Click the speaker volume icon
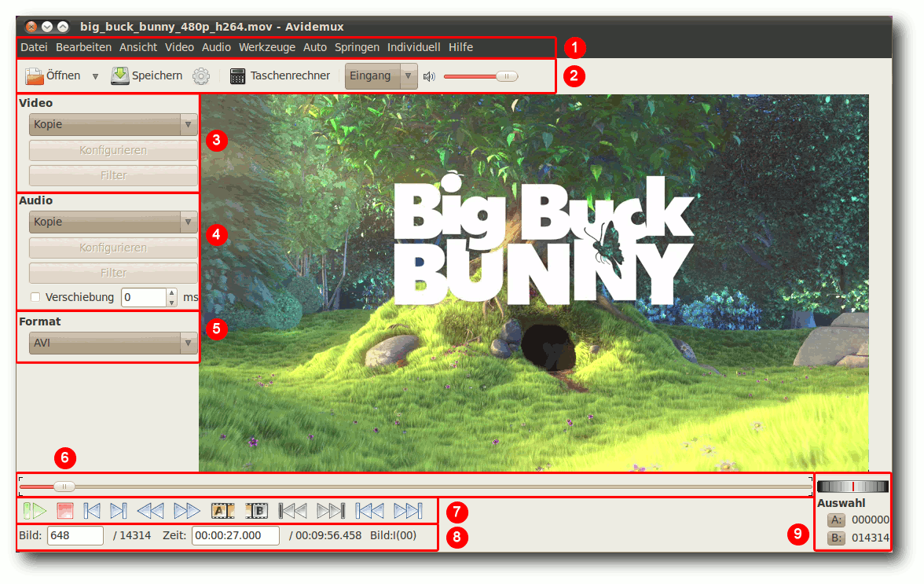The height and width of the screenshot is (584, 924). (429, 76)
